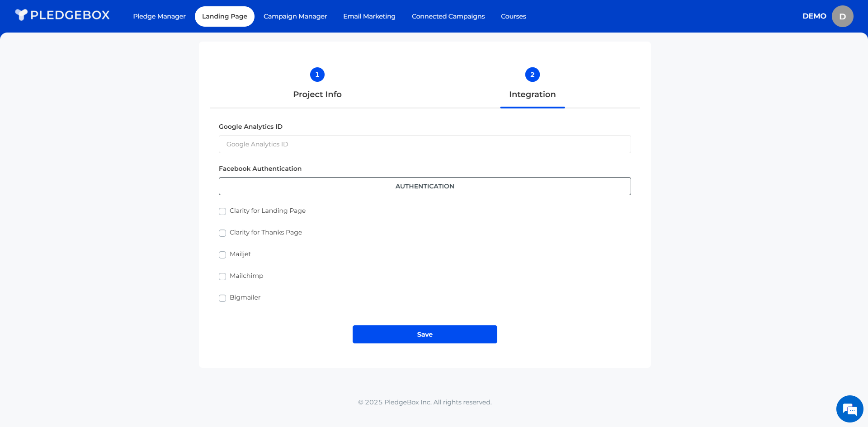
Task: Click the Mailchimp label text
Action: point(246,276)
